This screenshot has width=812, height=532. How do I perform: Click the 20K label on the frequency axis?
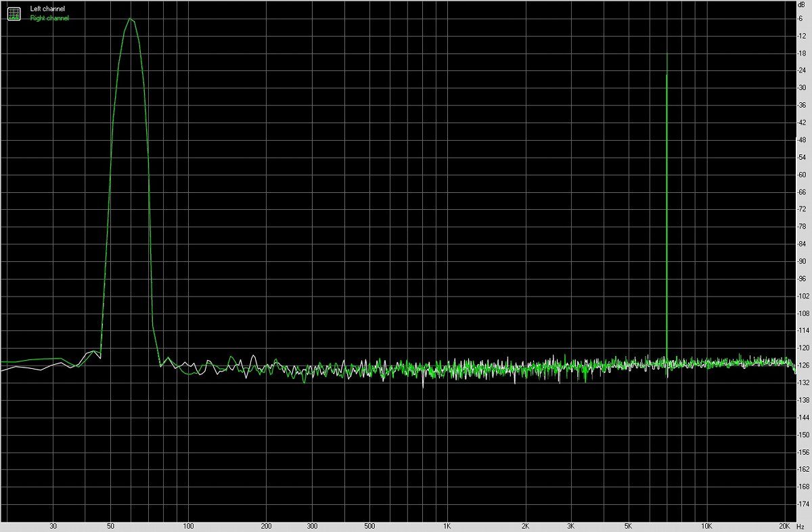click(x=785, y=525)
